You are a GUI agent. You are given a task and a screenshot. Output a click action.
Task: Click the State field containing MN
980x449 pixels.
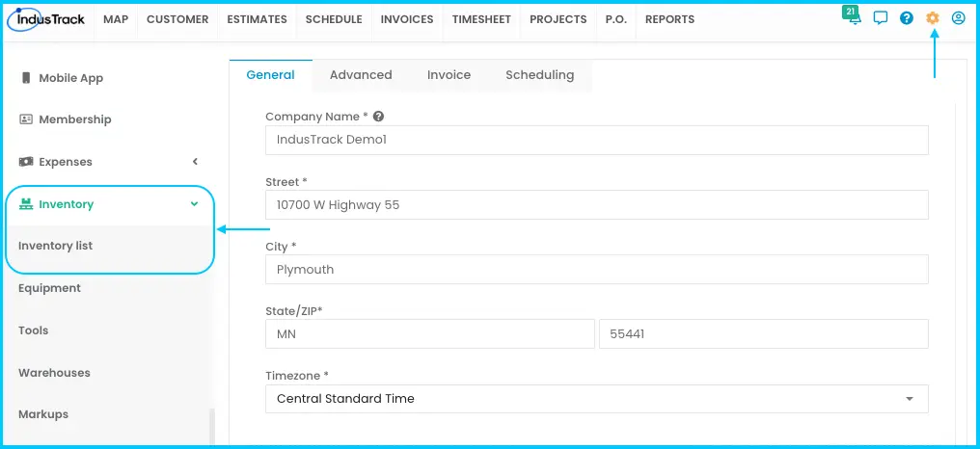(430, 334)
